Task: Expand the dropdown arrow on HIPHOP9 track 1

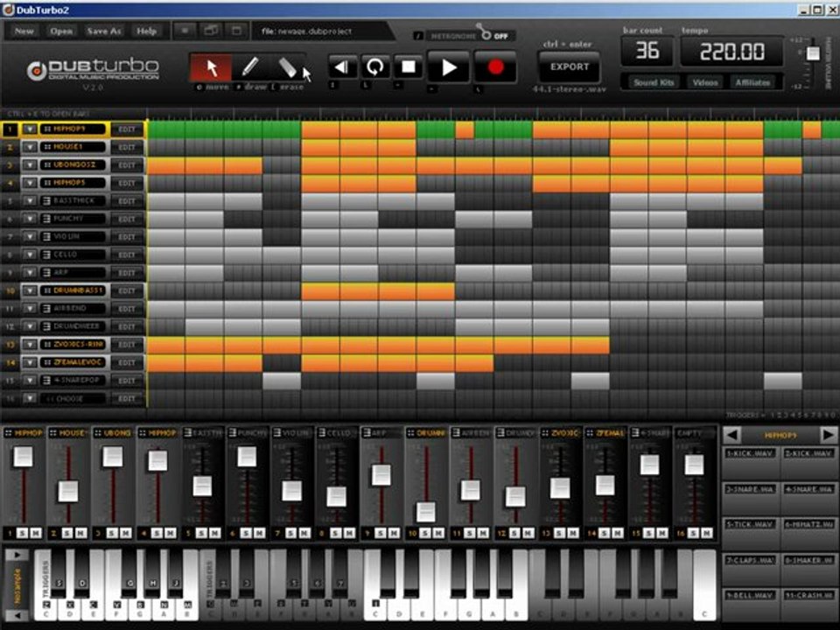Action: 30,129
